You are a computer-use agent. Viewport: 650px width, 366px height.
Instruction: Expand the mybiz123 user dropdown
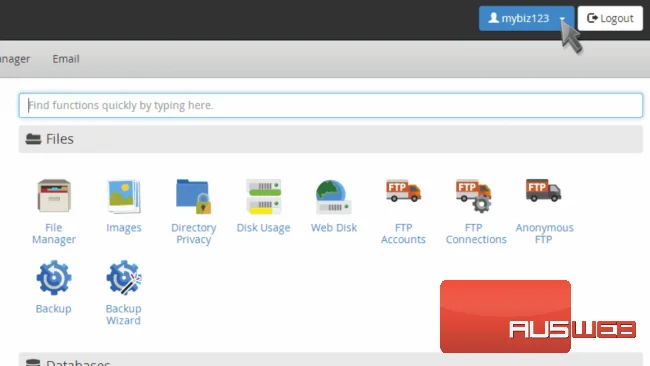[x=526, y=18]
